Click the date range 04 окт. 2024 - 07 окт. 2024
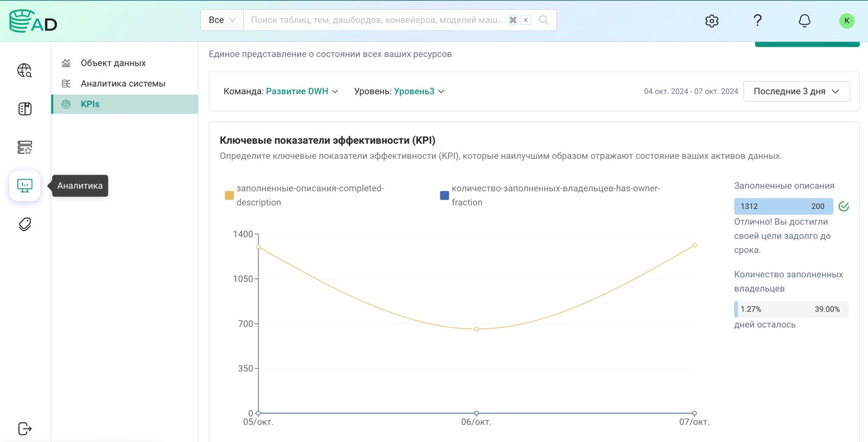The height and width of the screenshot is (442, 868). 691,91
